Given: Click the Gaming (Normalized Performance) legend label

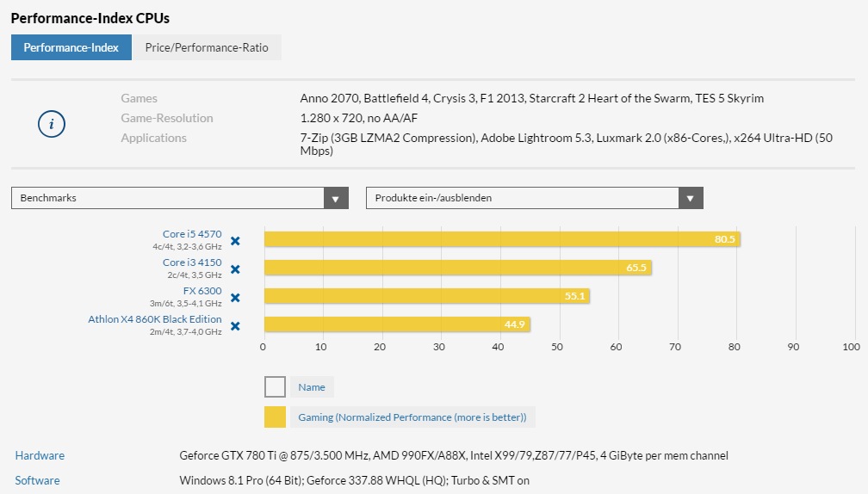Looking at the screenshot, I should (x=412, y=417).
